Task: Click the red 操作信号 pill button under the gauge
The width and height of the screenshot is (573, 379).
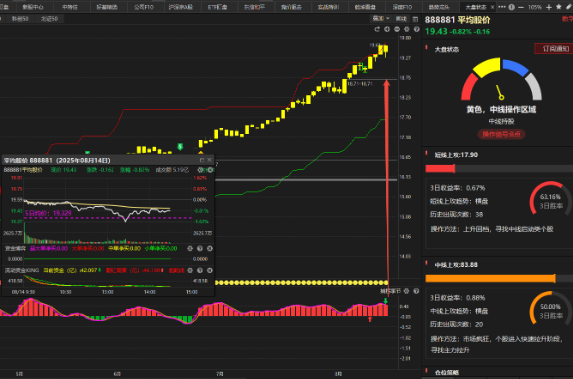Action: point(501,134)
